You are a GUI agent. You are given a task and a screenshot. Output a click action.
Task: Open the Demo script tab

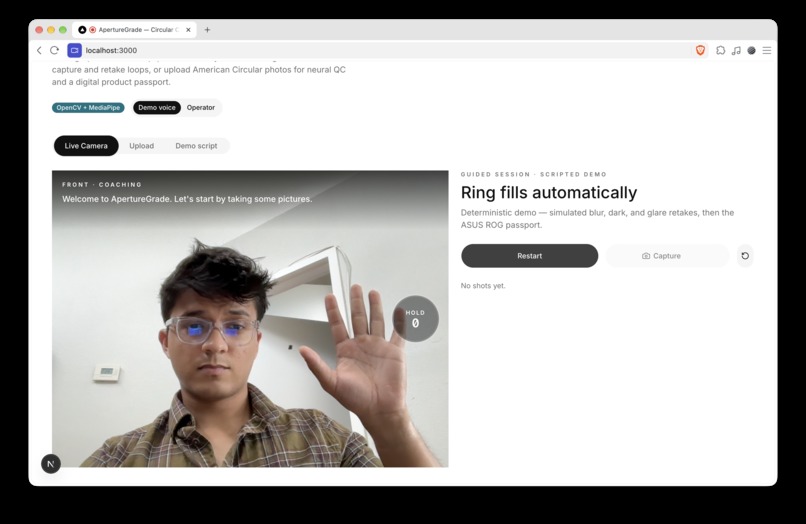196,146
